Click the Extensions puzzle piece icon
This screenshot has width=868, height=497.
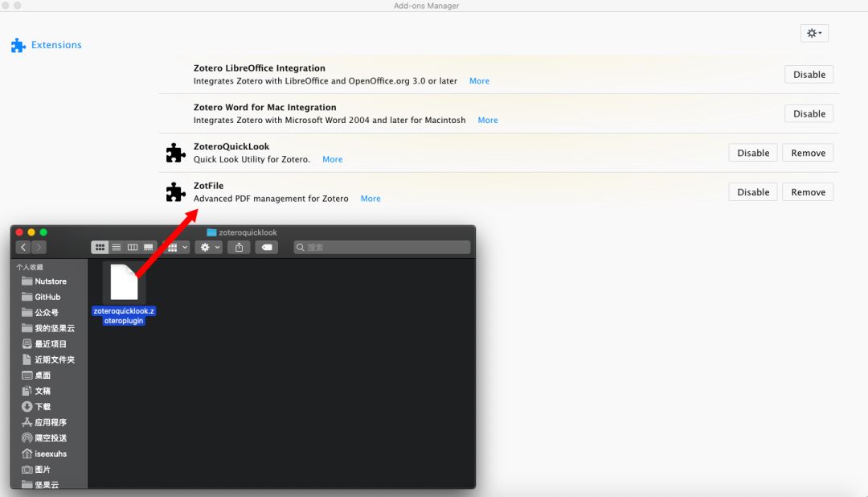pos(18,45)
